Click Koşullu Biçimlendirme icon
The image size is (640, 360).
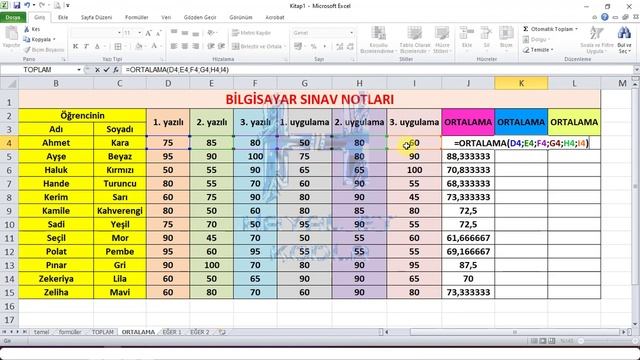point(378,40)
